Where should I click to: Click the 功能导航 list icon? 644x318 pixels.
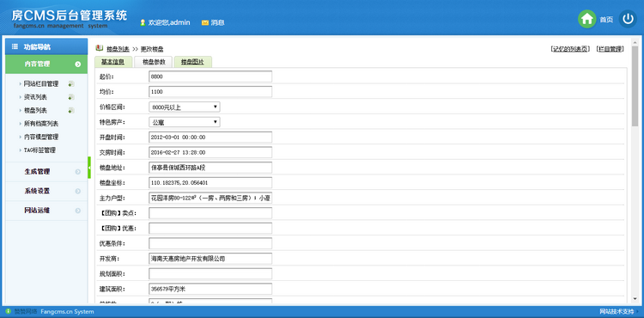click(x=15, y=46)
